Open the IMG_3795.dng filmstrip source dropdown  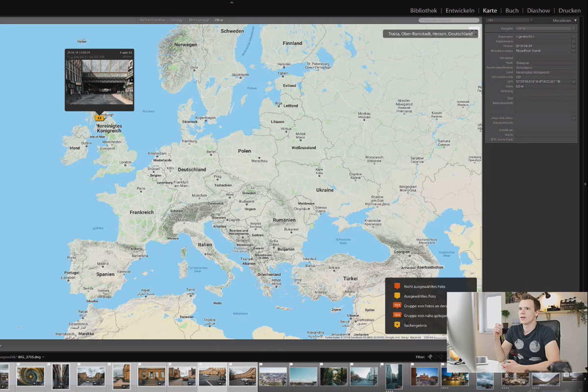point(30,357)
